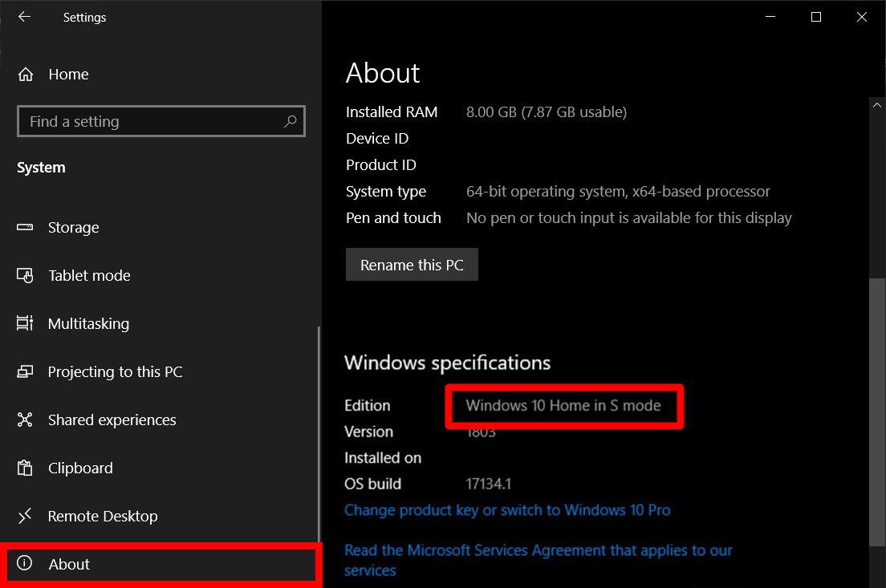886x588 pixels.
Task: Open Change product key or switch link
Action: tap(507, 510)
